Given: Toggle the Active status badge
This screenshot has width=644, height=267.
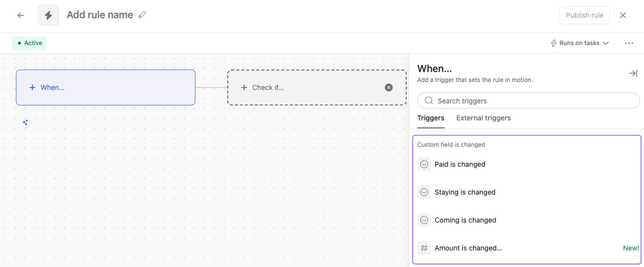Looking at the screenshot, I should coord(29,43).
